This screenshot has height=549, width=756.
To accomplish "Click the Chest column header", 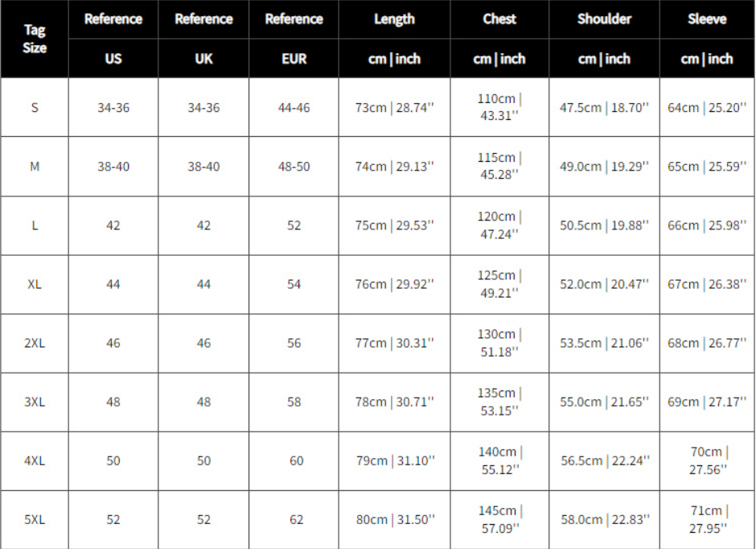I will [499, 19].
